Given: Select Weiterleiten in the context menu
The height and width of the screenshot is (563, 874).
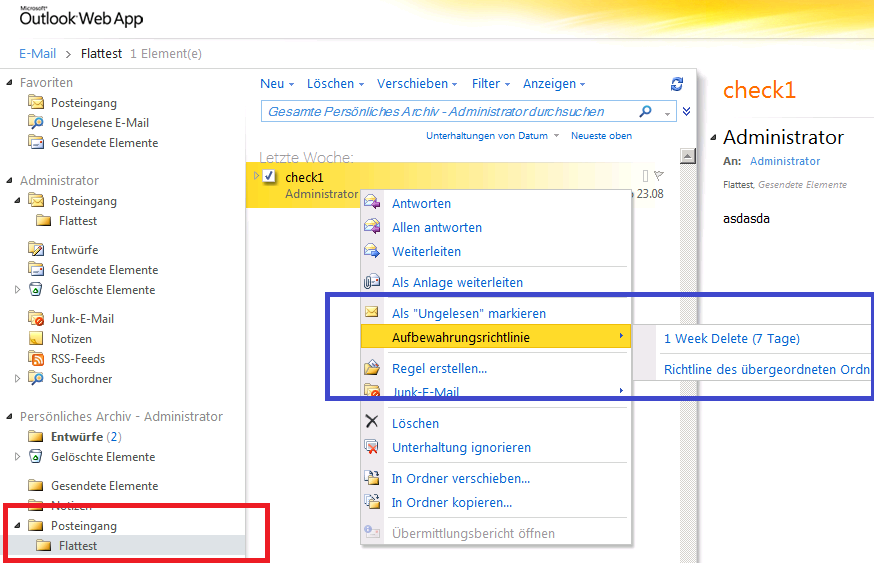Looking at the screenshot, I should 426,251.
